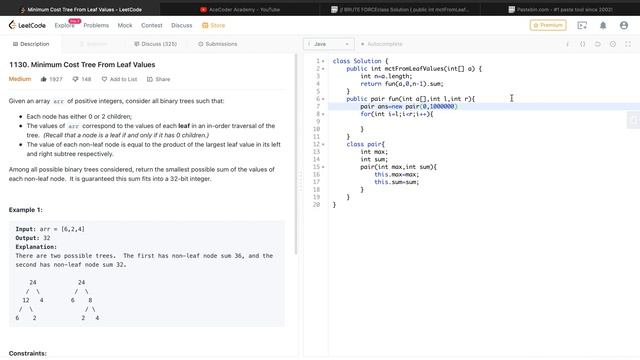
Task: Open the notifications bell
Action: (603, 25)
